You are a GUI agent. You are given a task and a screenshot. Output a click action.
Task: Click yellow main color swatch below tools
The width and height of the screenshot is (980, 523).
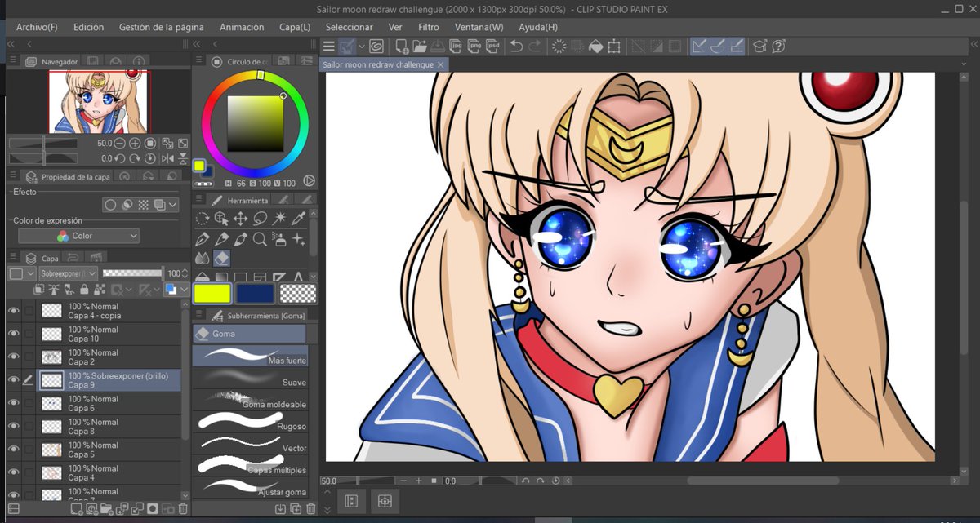(212, 293)
